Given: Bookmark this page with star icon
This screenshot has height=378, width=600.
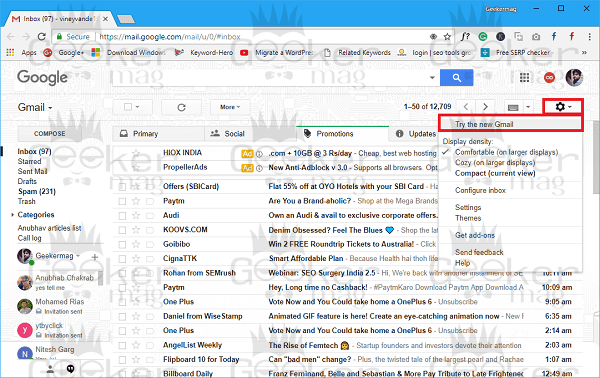Looking at the screenshot, I should pos(447,37).
